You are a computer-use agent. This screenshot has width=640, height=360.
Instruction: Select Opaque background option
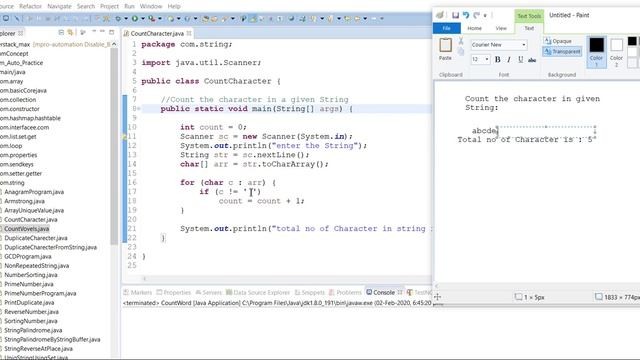[x=558, y=41]
